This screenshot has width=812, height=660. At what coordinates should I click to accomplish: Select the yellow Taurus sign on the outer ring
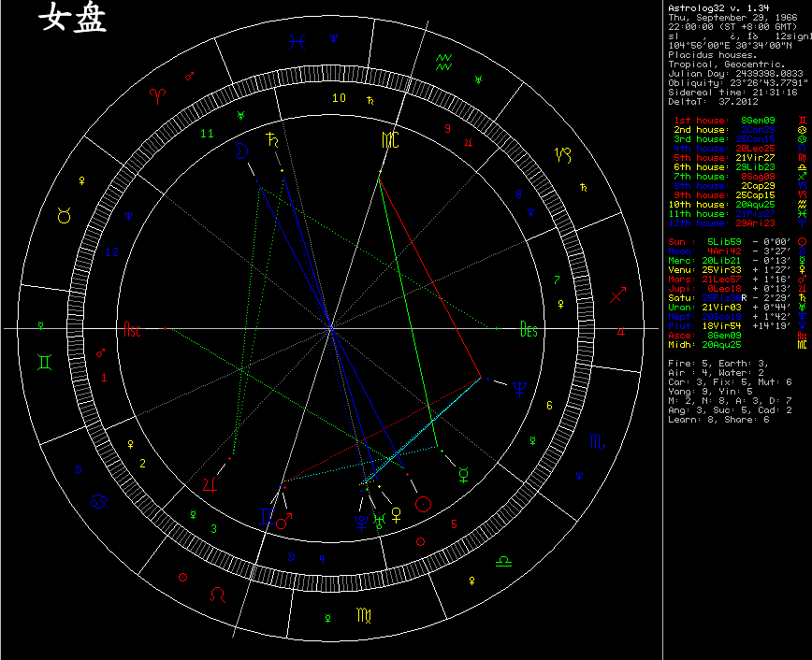[x=64, y=217]
